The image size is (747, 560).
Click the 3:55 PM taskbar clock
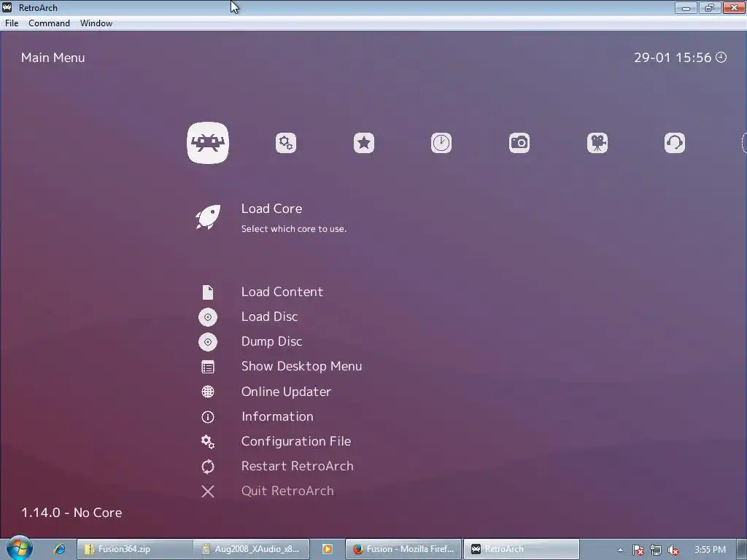coord(710,550)
